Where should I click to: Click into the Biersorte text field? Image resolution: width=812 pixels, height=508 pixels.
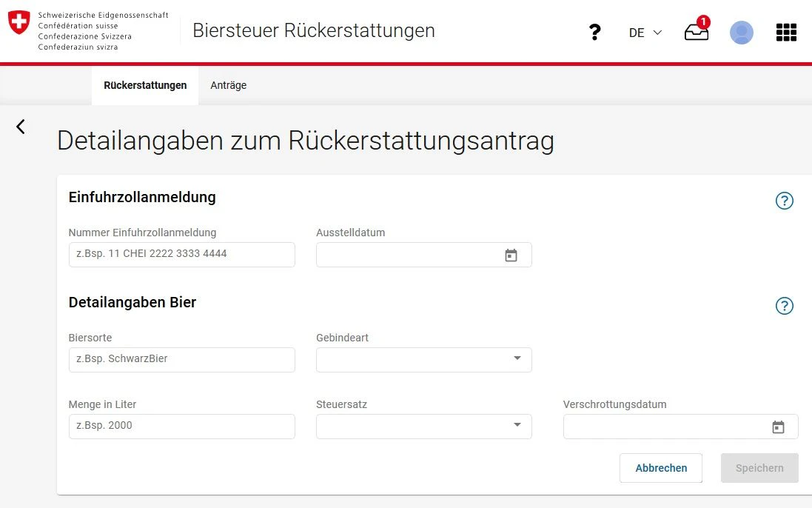coord(181,360)
